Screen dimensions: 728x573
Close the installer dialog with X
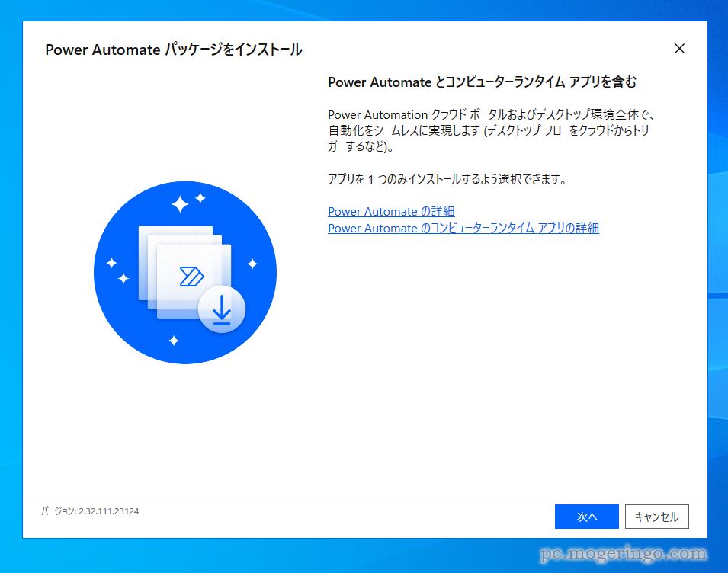click(x=679, y=48)
